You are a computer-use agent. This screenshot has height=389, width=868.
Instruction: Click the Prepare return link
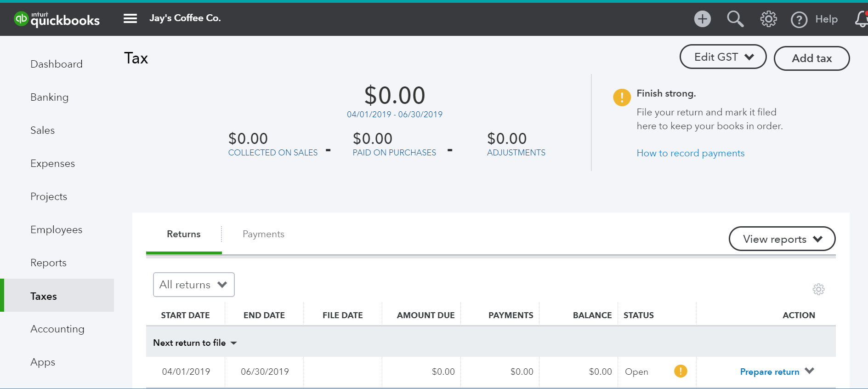[x=770, y=372]
